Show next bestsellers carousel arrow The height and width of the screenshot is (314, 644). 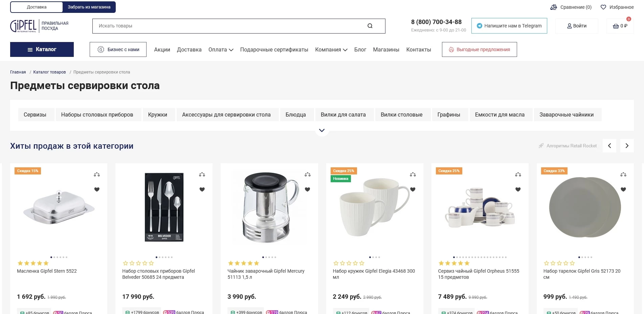coord(627,146)
